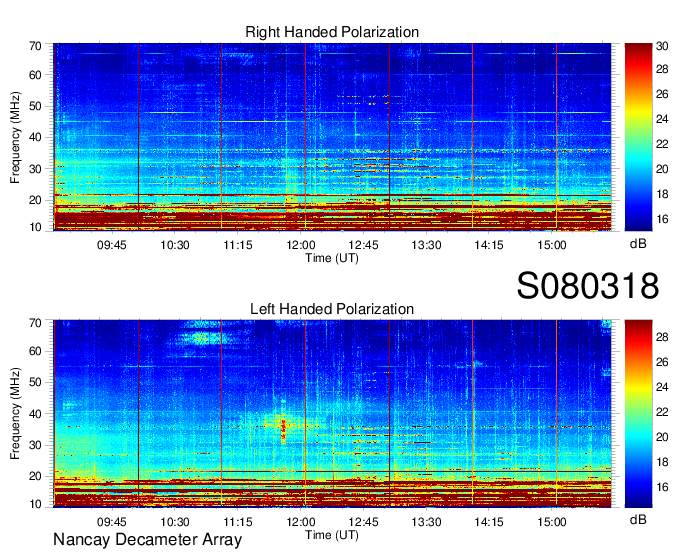Click the bottom colorbar dB label

click(x=638, y=520)
